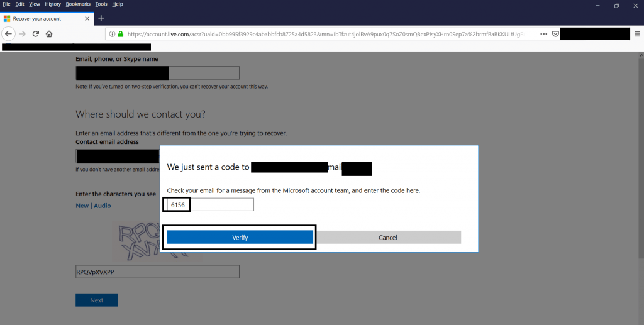Click the 'Check your email for a message' text
This screenshot has height=325, width=644.
tap(293, 190)
